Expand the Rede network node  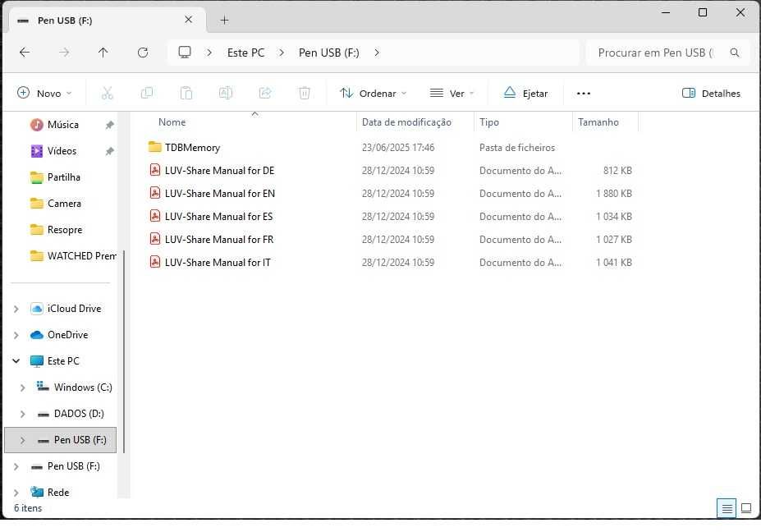click(x=16, y=493)
